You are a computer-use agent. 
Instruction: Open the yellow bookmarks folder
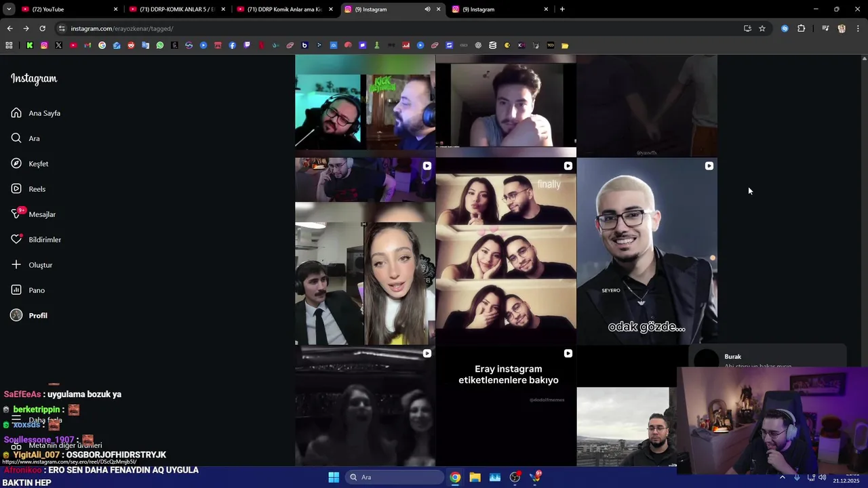pos(565,45)
